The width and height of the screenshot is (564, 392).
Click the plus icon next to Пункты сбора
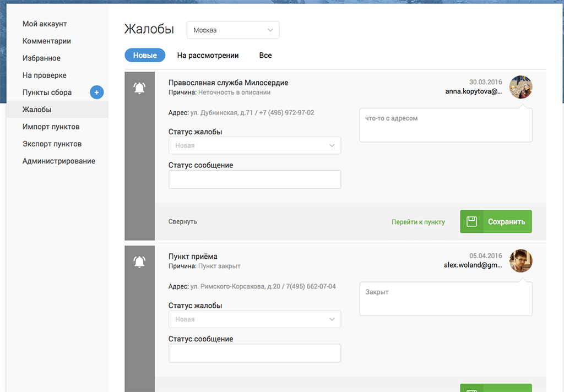point(96,92)
